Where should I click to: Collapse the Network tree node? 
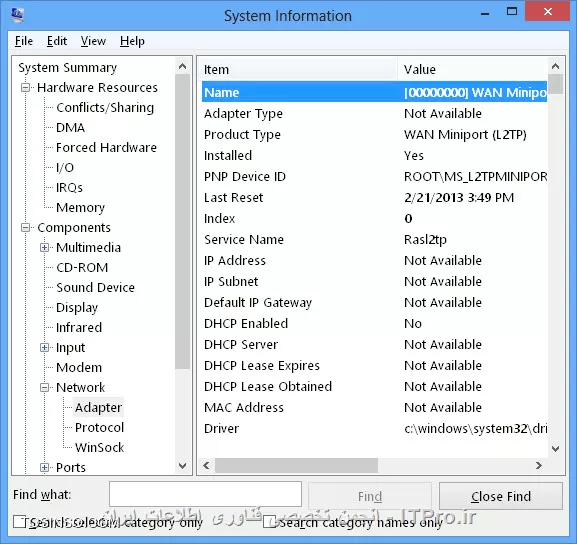(44, 388)
